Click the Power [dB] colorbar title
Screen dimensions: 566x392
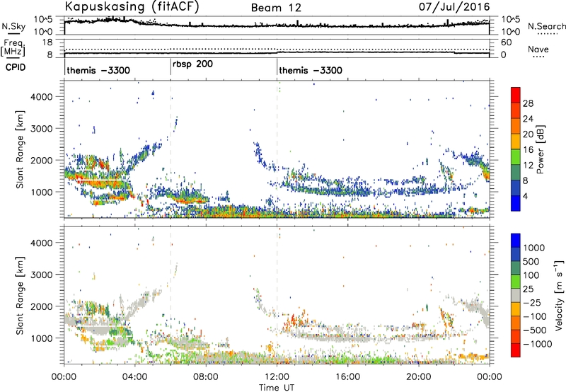[x=540, y=149]
